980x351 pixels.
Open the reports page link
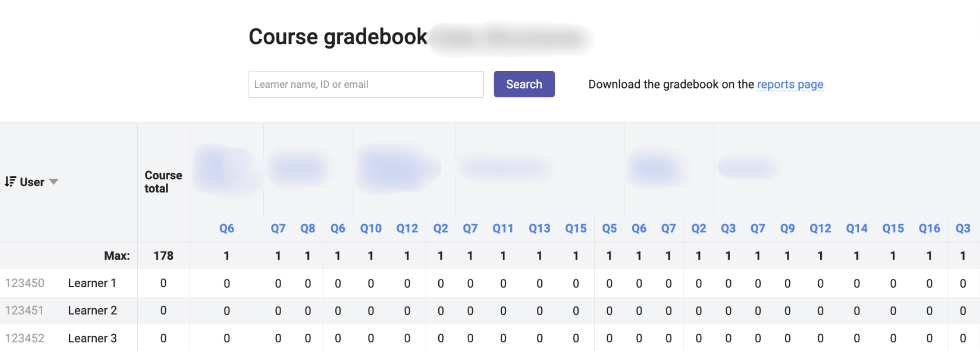click(x=790, y=84)
